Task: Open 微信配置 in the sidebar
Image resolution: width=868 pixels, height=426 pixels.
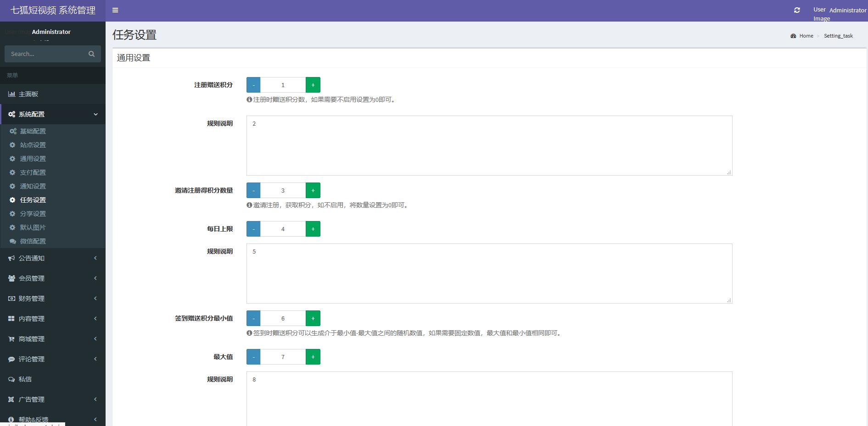Action: (x=33, y=241)
